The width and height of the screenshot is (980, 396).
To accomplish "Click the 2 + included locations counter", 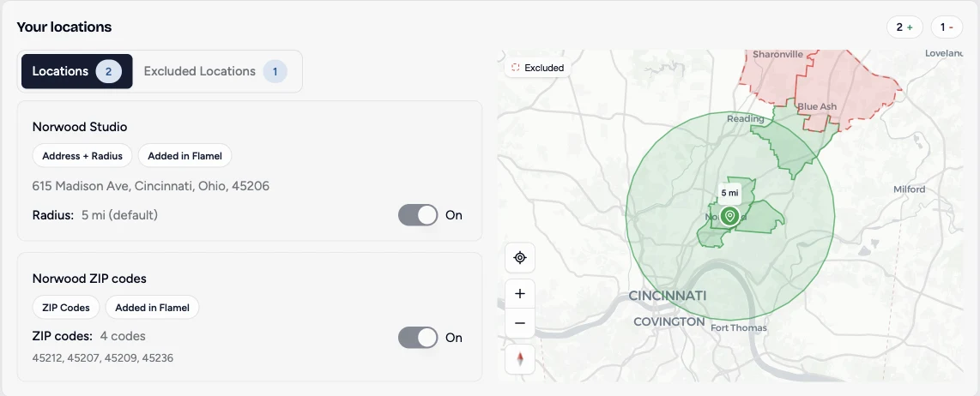I will tap(904, 27).
